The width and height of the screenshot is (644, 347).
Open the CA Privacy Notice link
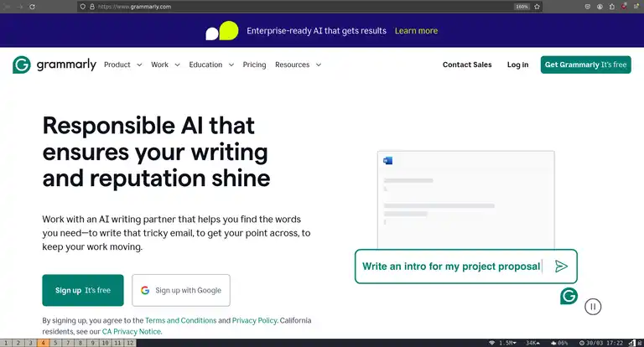(132, 331)
